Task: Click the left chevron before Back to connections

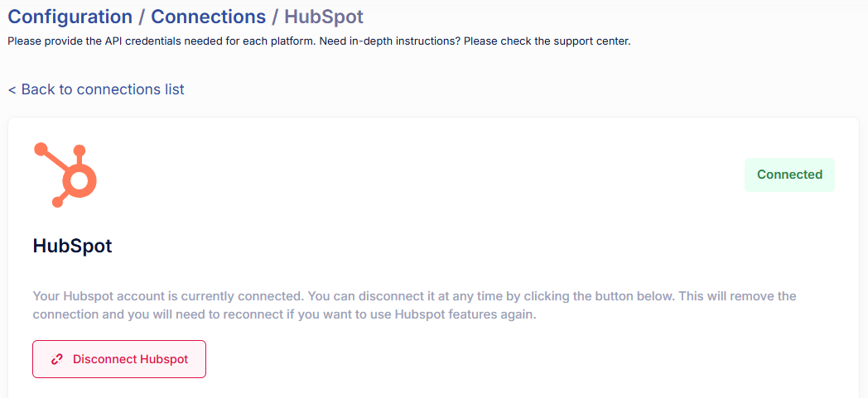Action: pyautogui.click(x=12, y=89)
